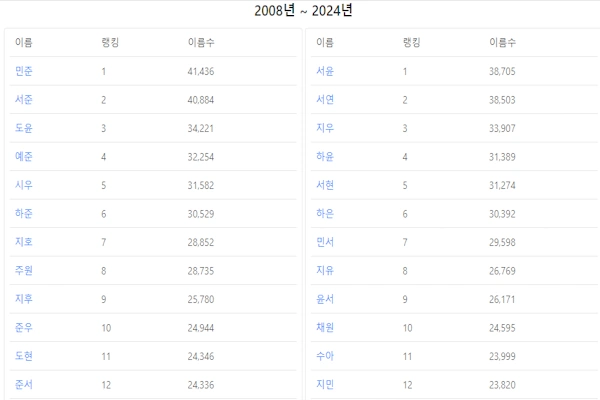The image size is (600, 400).
Task: Select the count value 34,221
Action: pyautogui.click(x=201, y=128)
